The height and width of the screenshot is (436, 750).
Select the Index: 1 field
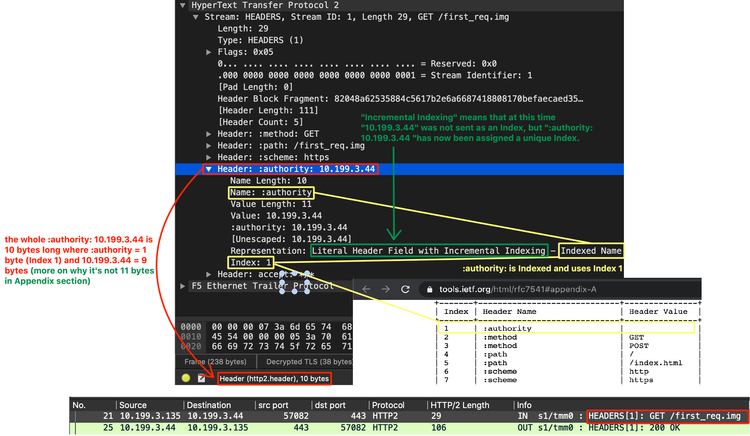click(250, 262)
